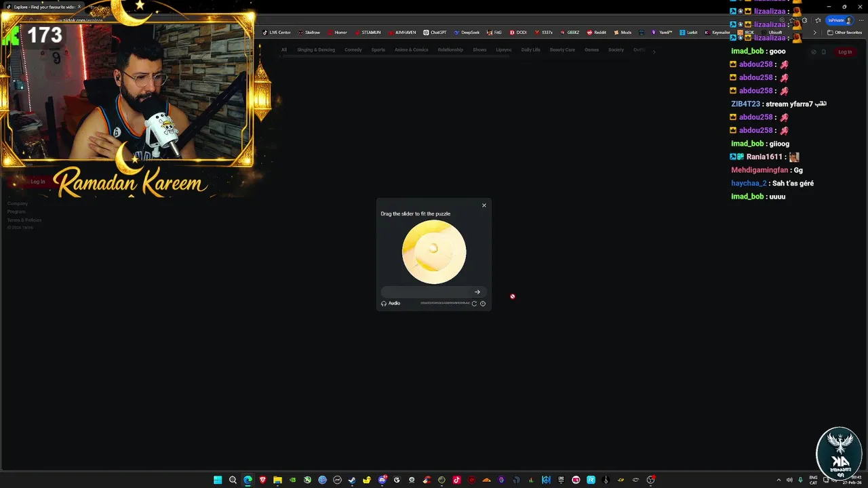Open the Terms & Policies footer link
The width and height of the screenshot is (868, 488).
coord(24,220)
